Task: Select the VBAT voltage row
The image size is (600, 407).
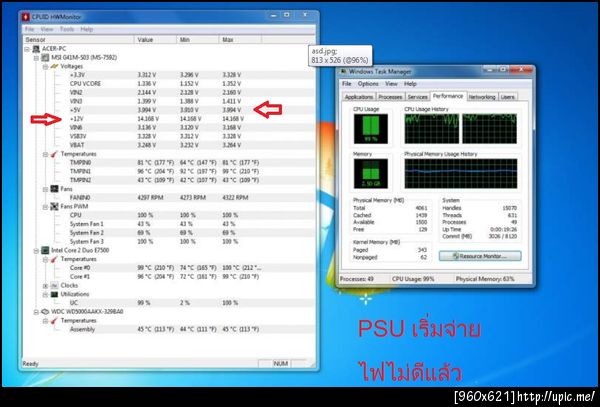Action: coord(169,145)
